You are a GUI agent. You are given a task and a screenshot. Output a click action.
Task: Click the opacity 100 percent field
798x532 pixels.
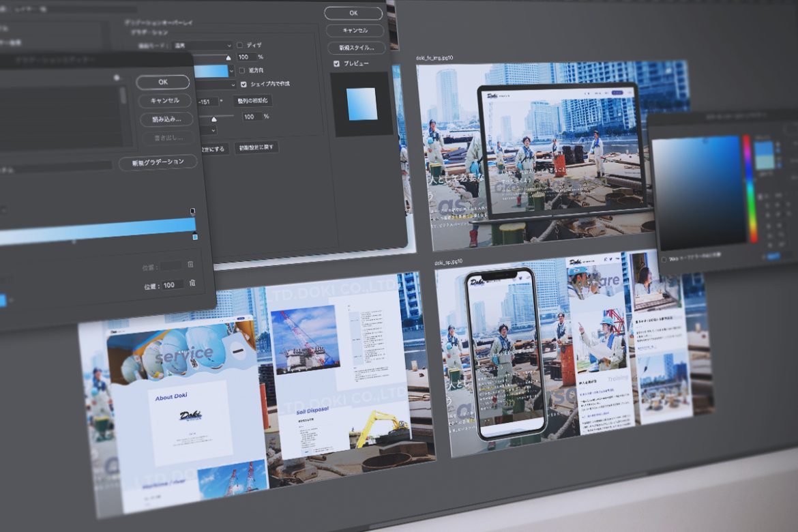tap(246, 57)
